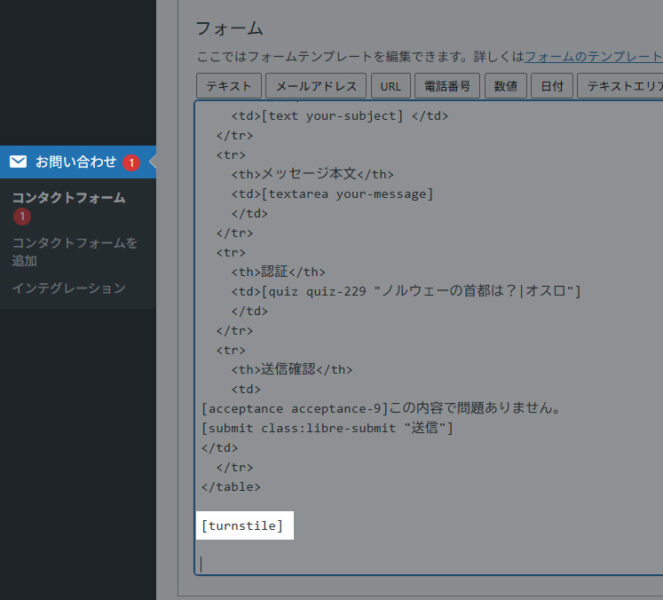Click the [acceptance acceptance-9] line
Image resolution: width=663 pixels, height=600 pixels.
(x=380, y=408)
